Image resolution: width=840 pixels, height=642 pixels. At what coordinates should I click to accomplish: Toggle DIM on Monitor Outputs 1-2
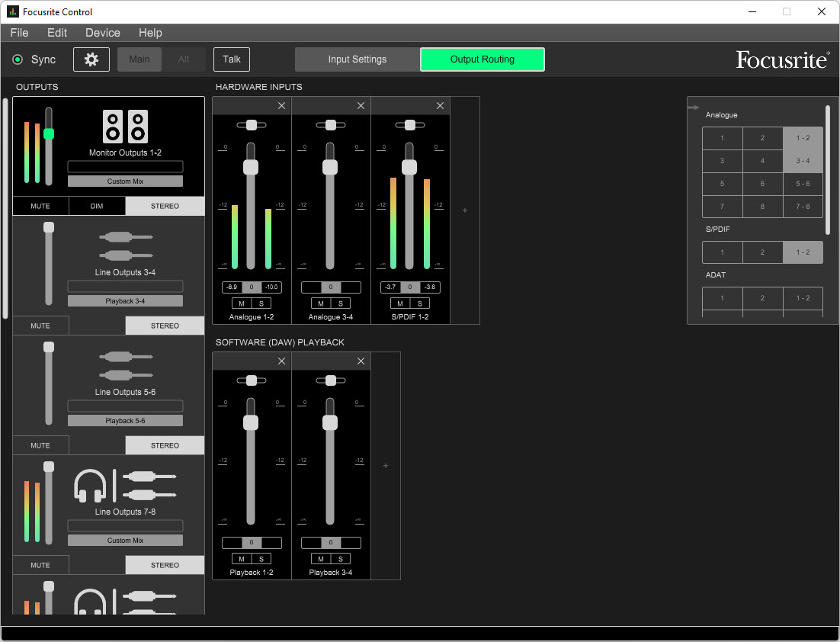[x=97, y=206]
